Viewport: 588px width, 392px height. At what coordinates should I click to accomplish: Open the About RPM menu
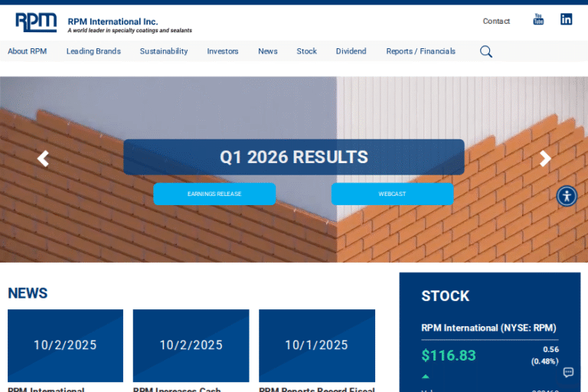28,51
